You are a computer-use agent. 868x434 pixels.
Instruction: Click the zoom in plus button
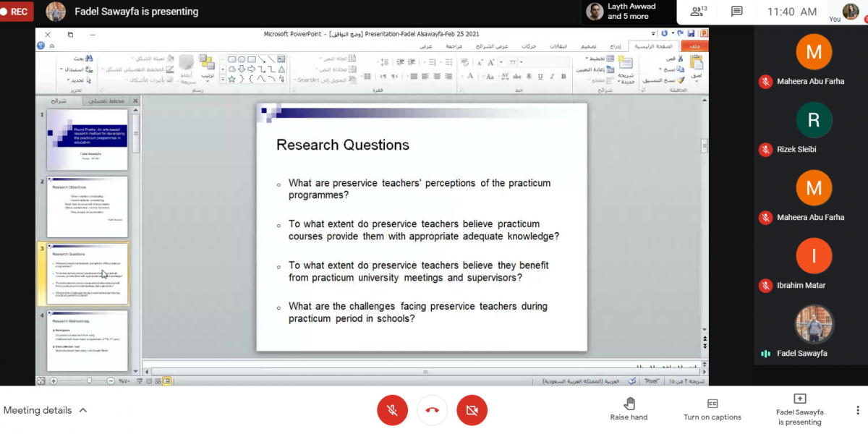tap(53, 381)
